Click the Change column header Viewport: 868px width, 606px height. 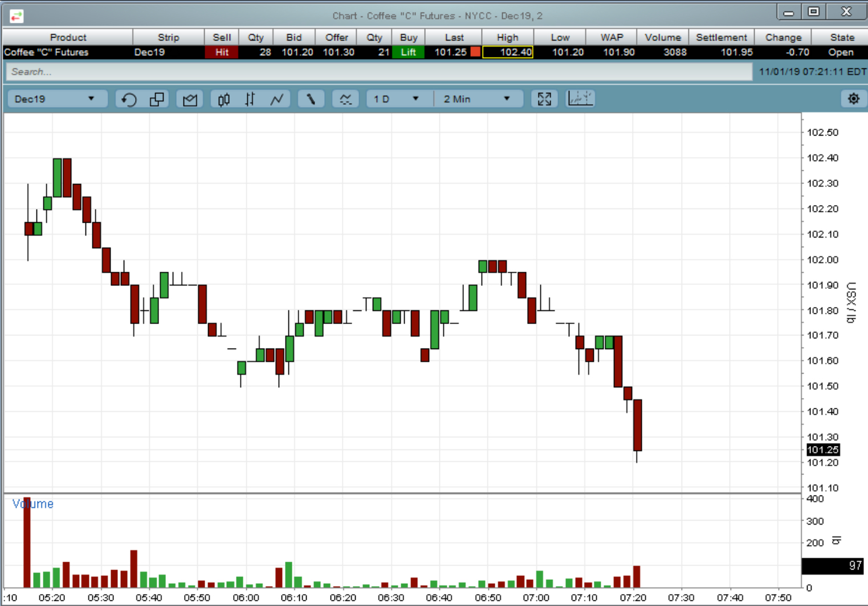click(783, 38)
